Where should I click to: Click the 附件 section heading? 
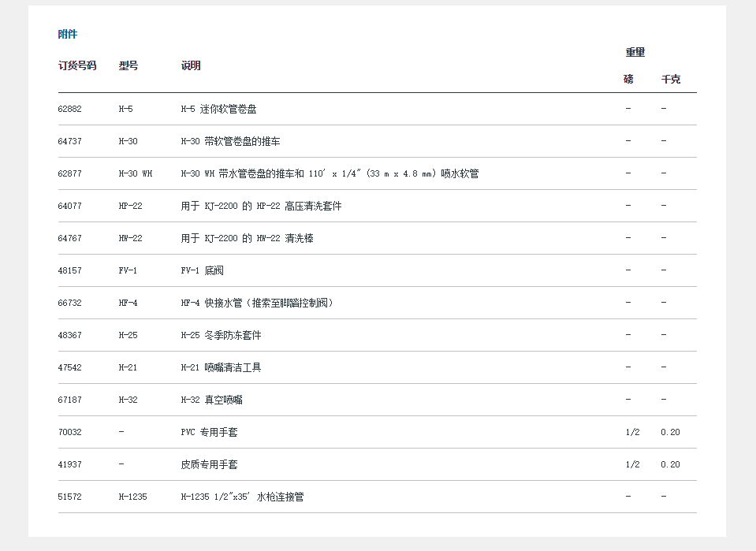(68, 34)
